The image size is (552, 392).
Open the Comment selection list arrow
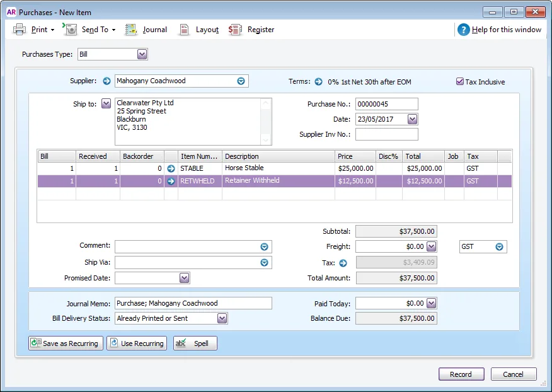click(x=265, y=247)
